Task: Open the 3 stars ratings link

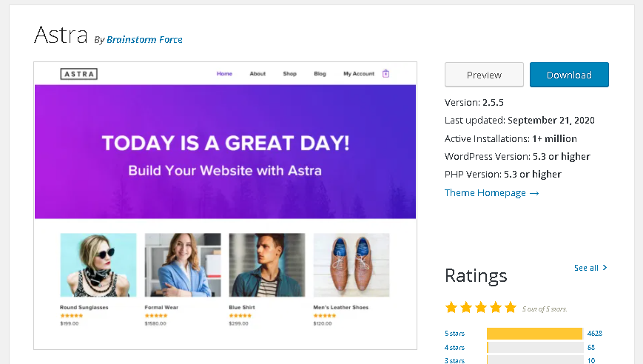Action: (454, 360)
